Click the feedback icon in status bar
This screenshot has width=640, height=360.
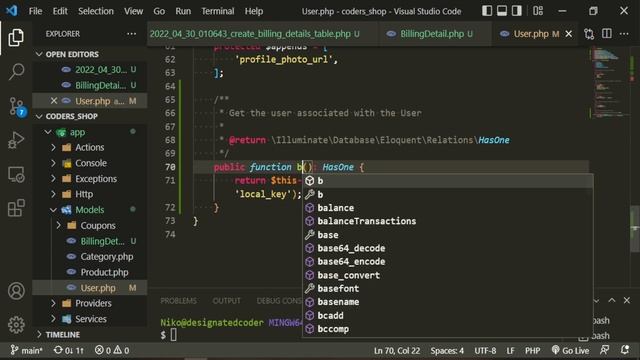tap(604, 350)
